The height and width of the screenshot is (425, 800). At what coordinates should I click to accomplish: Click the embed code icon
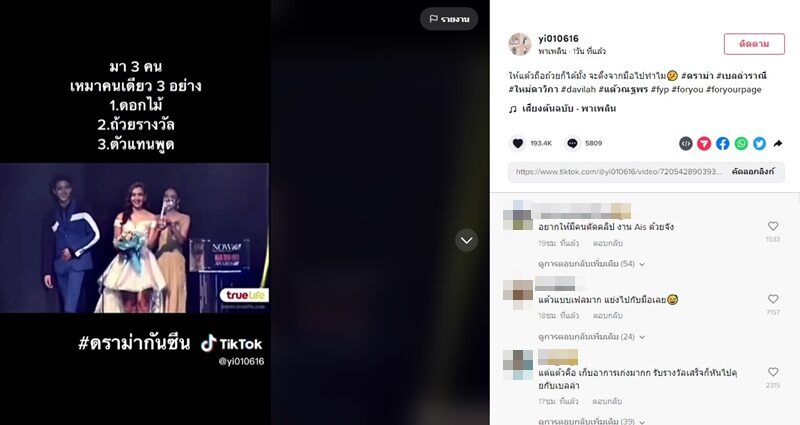686,144
